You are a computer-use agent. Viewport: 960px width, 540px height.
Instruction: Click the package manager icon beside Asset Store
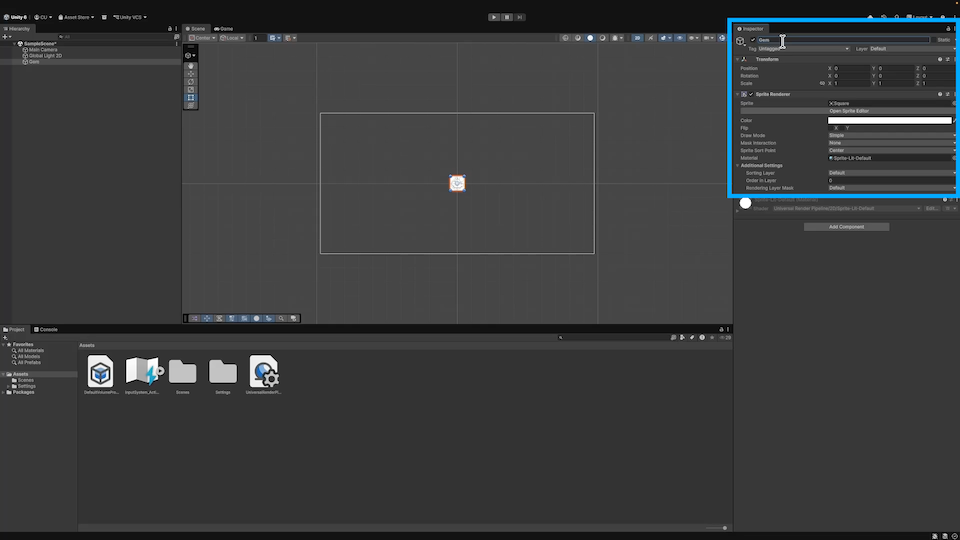(x=104, y=17)
